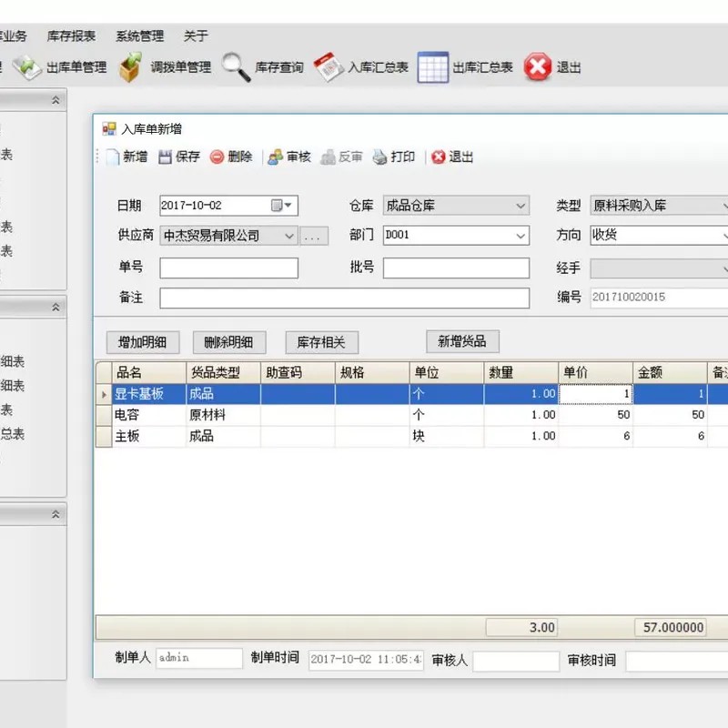This screenshot has height=728, width=728.
Task: Open the 系统管理 menu
Action: pyautogui.click(x=138, y=35)
